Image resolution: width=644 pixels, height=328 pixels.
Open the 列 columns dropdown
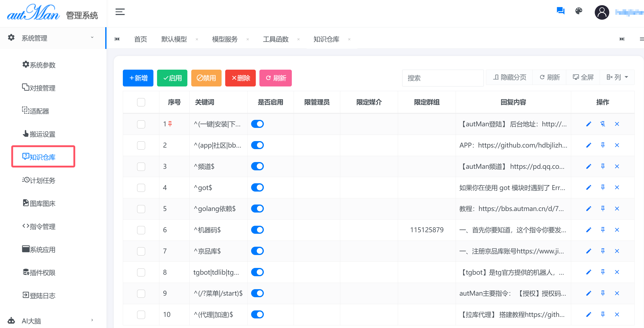[x=617, y=77]
